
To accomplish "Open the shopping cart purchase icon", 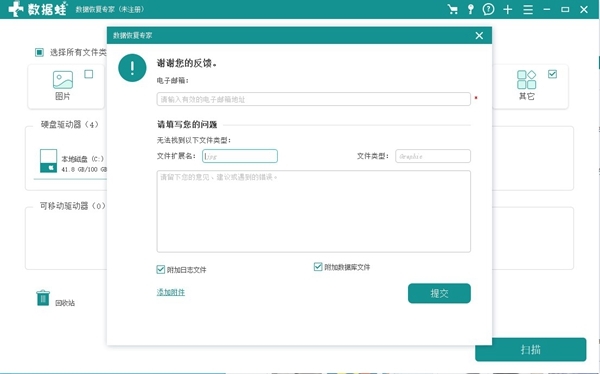I will click(453, 9).
